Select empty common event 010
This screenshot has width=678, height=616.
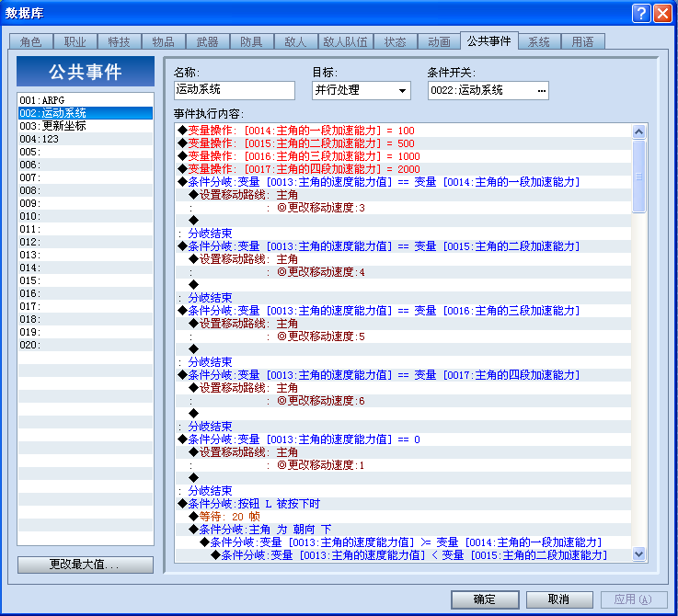coord(86,216)
